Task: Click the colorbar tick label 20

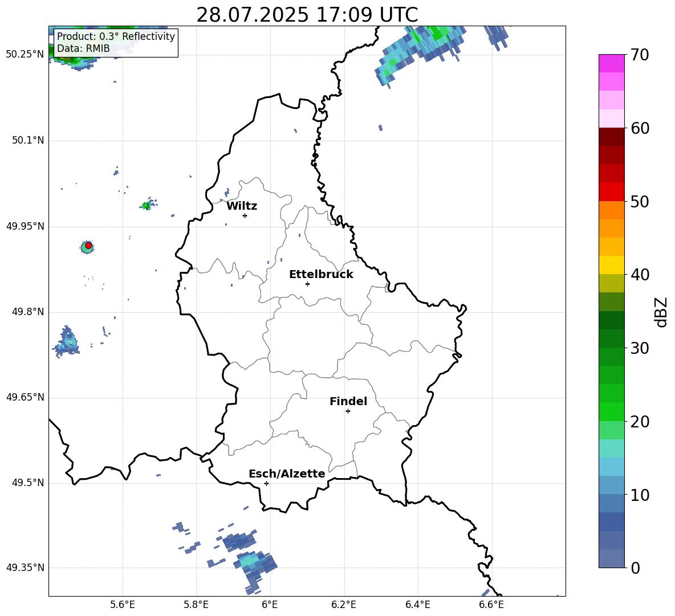Action: coord(640,422)
